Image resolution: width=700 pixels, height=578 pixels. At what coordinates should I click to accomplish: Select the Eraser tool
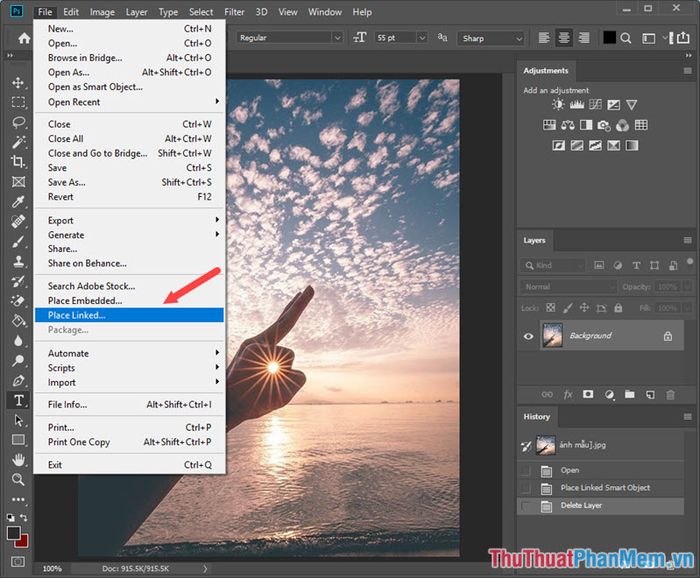coord(18,301)
